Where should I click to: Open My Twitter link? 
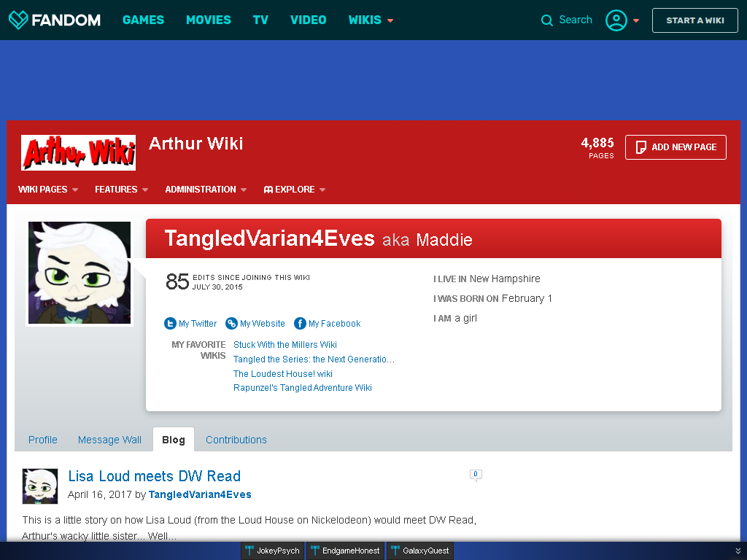[198, 324]
